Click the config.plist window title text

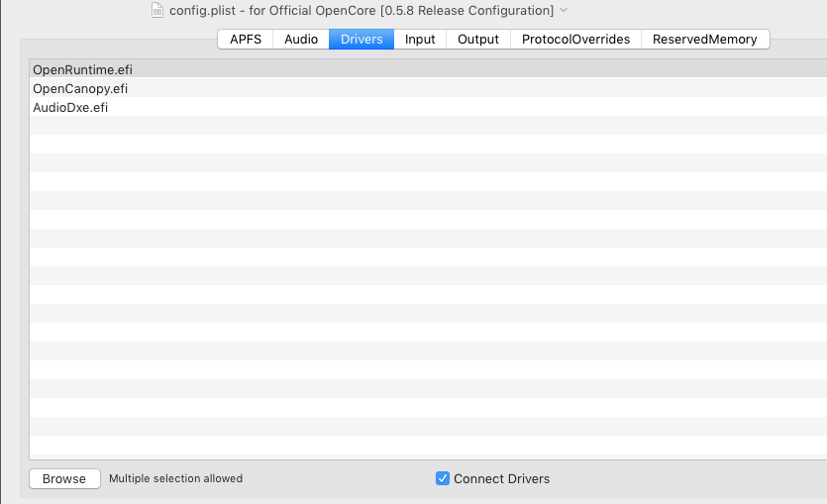pos(362,11)
